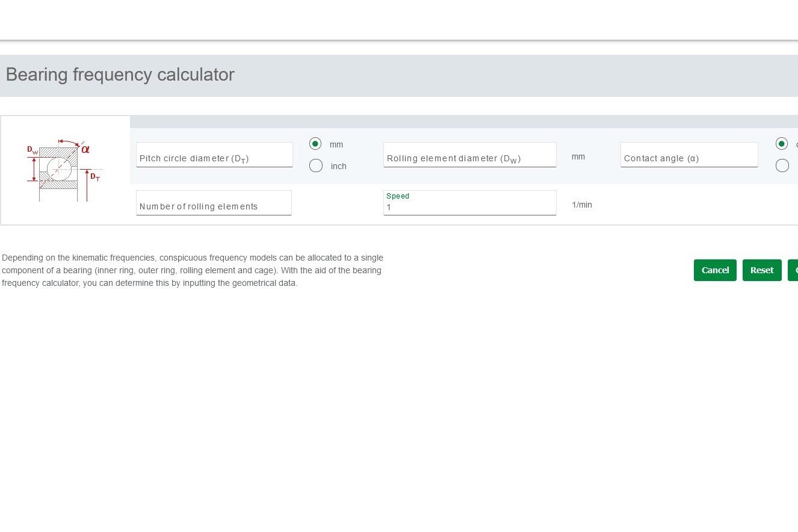
Task: Select the unchecked radio button beside Contact angle
Action: point(782,165)
